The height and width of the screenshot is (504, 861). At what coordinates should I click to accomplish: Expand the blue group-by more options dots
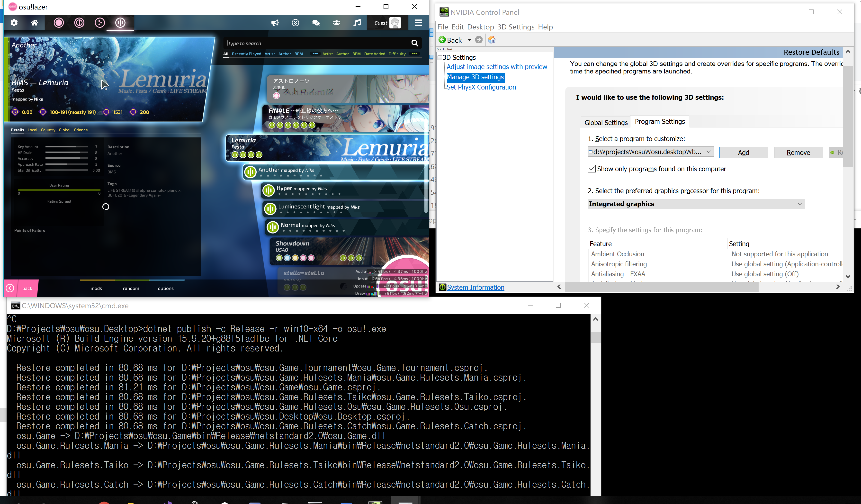315,54
